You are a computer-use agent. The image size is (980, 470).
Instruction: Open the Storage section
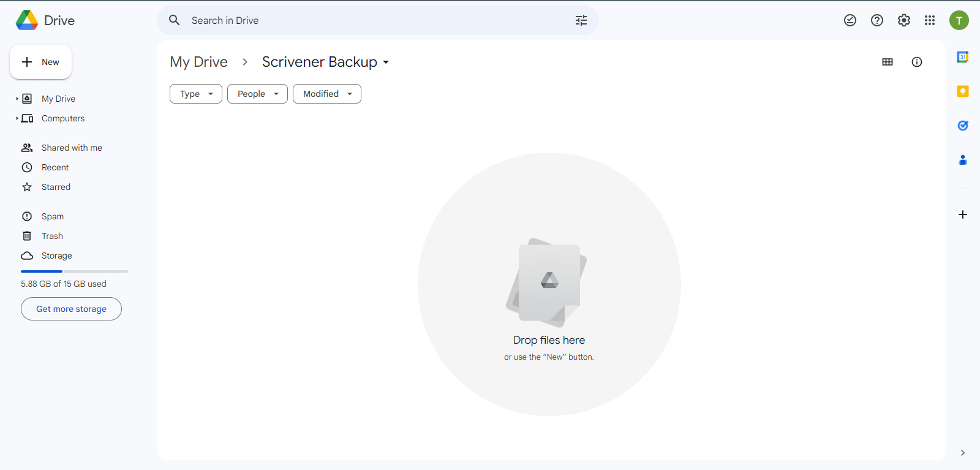pyautogui.click(x=57, y=256)
